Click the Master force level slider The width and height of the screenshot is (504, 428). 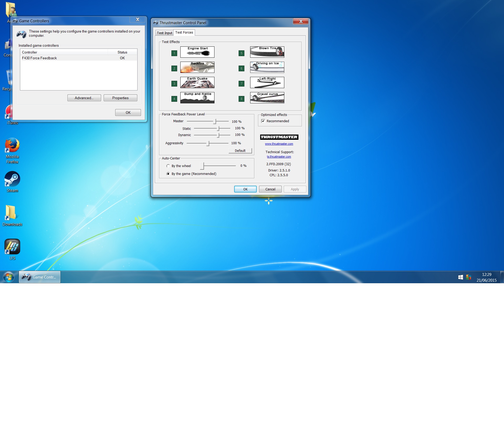coord(215,121)
